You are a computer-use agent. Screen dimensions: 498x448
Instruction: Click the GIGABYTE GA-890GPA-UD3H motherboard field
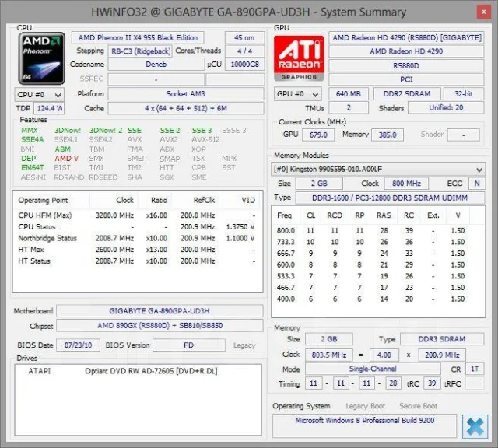pyautogui.click(x=160, y=311)
